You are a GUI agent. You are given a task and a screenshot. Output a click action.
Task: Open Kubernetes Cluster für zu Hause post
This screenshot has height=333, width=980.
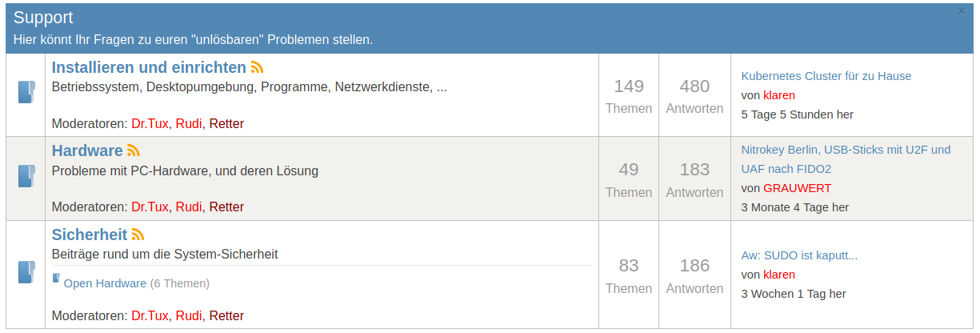pos(826,76)
